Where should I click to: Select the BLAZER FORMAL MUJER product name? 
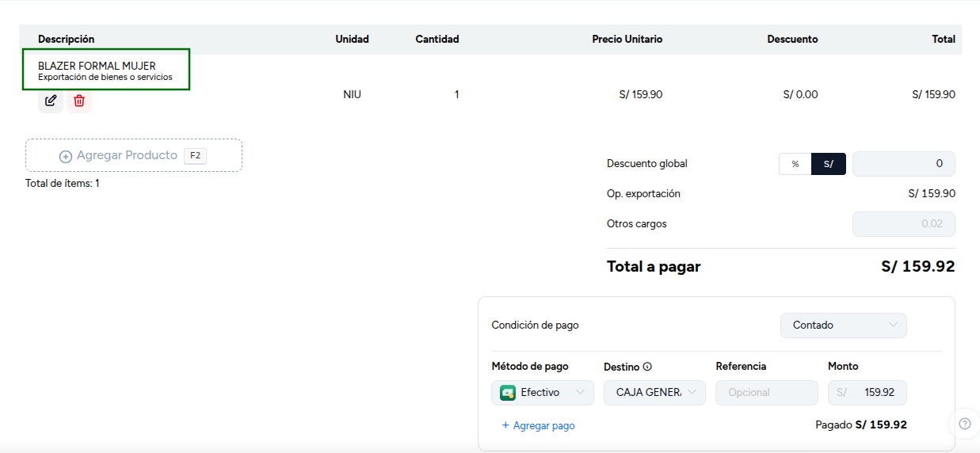[97, 66]
